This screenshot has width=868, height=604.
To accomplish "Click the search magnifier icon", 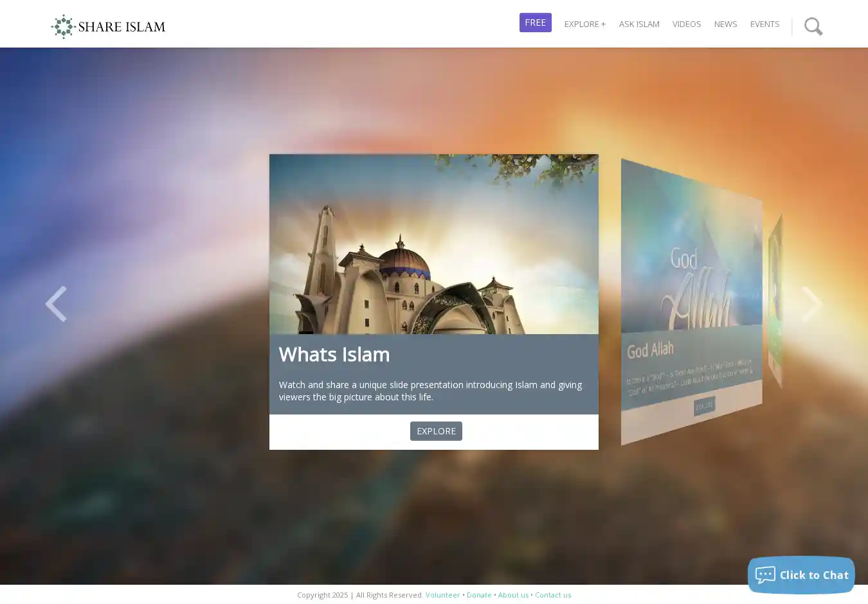I will point(813,26).
